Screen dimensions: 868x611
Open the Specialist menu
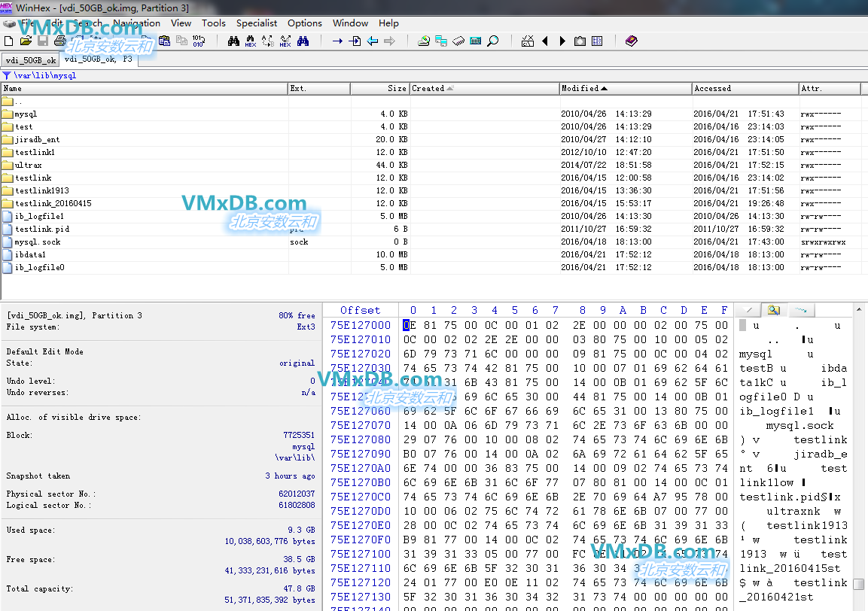click(x=257, y=23)
